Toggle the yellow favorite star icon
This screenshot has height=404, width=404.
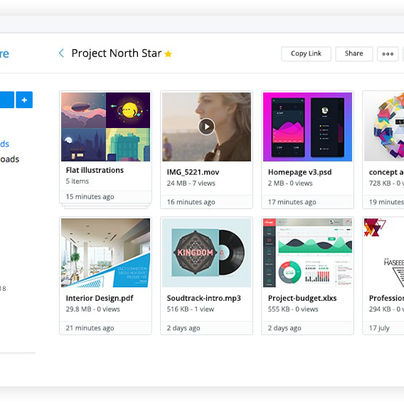[168, 54]
